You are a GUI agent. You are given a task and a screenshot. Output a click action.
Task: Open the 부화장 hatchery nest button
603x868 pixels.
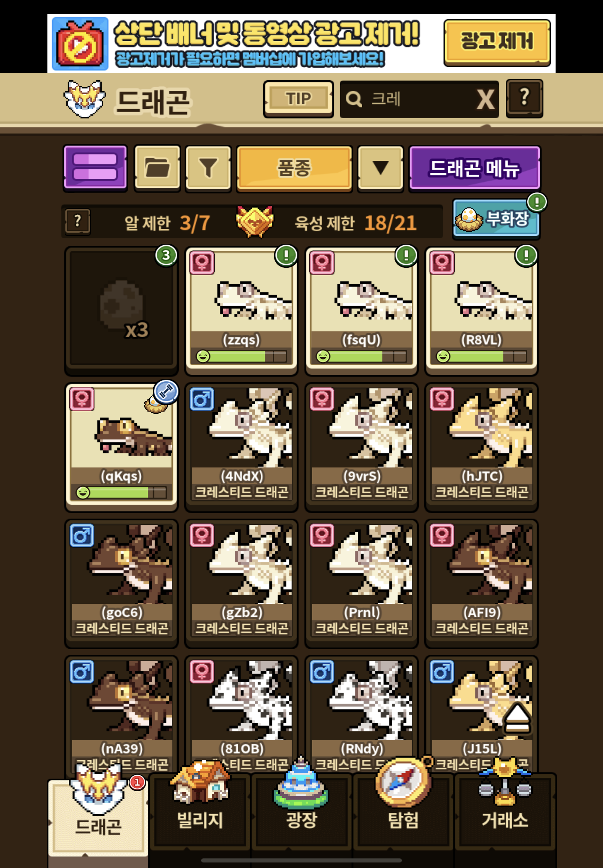pos(496,219)
